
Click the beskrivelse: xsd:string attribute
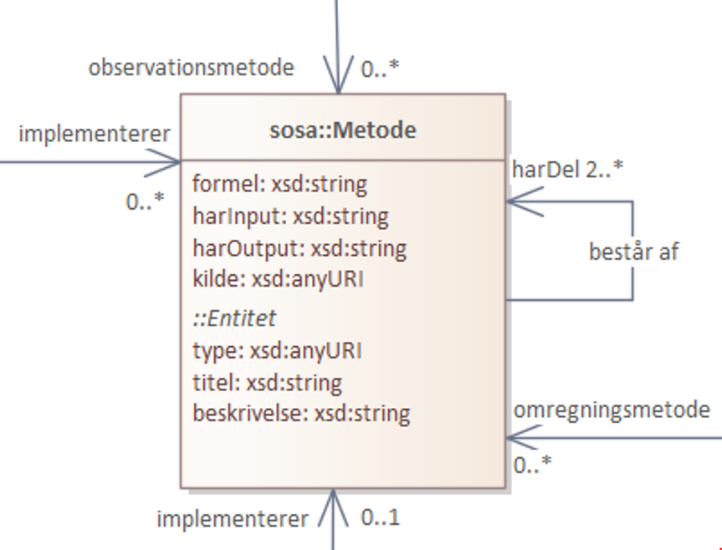(x=301, y=413)
